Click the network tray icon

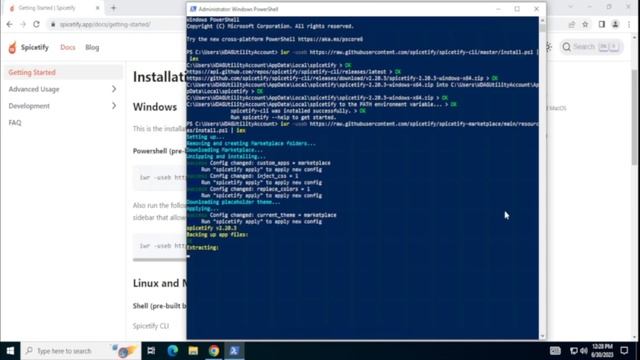573,351
